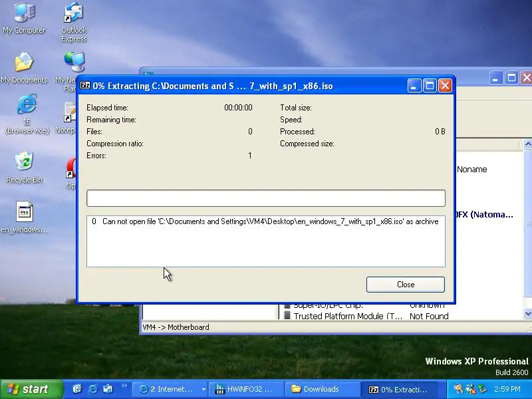Viewport: 532px width, 399px height.
Task: Switch to Downloads folder taskbar button
Action: click(322, 389)
